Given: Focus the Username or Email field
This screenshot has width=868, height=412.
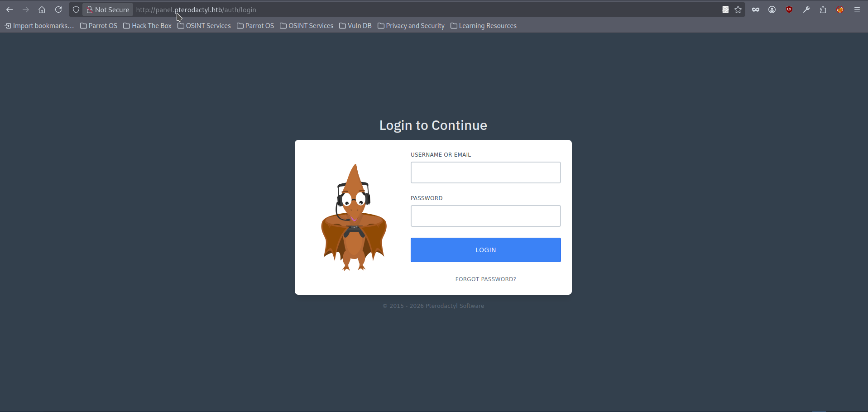Looking at the screenshot, I should (486, 172).
